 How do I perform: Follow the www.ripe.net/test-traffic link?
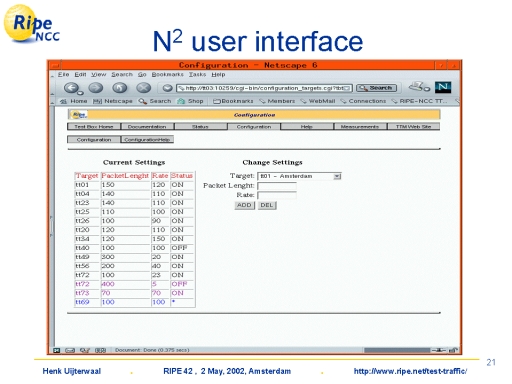pyautogui.click(x=410, y=371)
